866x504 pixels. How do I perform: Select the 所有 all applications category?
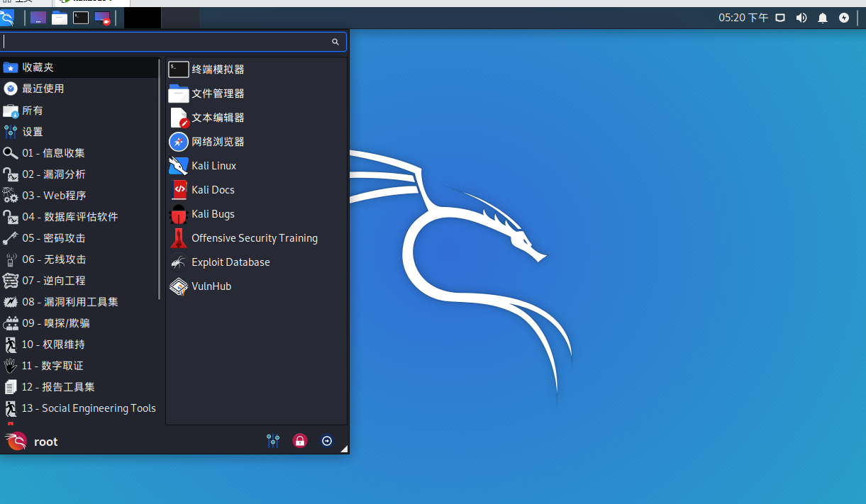tap(80, 111)
